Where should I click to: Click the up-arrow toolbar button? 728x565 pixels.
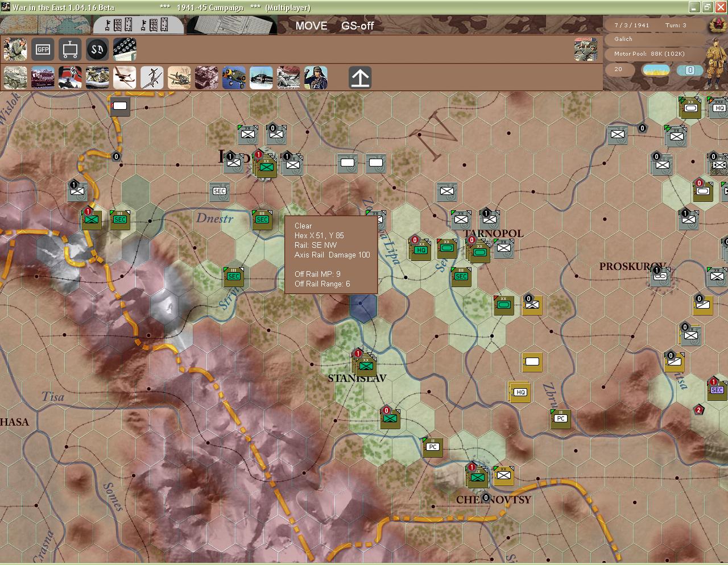pos(360,77)
